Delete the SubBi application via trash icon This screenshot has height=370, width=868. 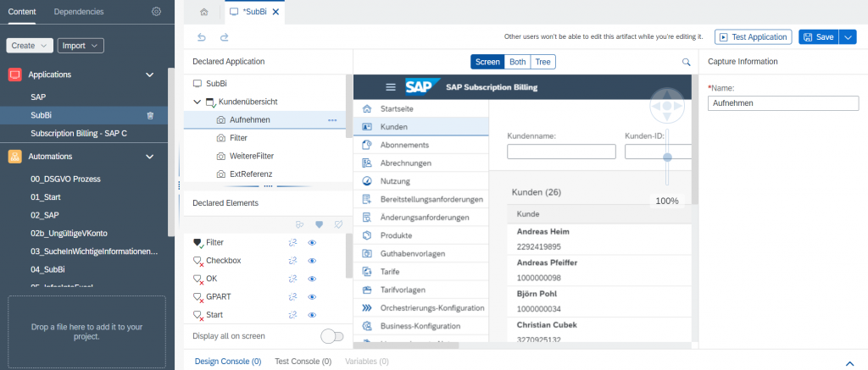(150, 116)
